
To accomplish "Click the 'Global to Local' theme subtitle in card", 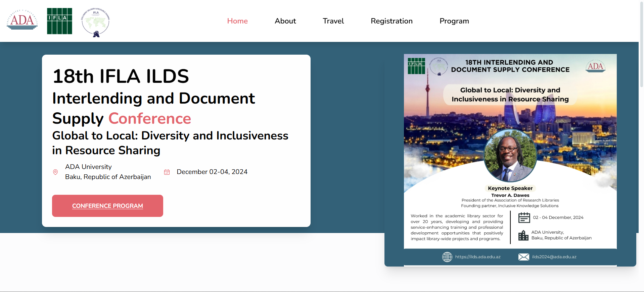I will tap(170, 143).
